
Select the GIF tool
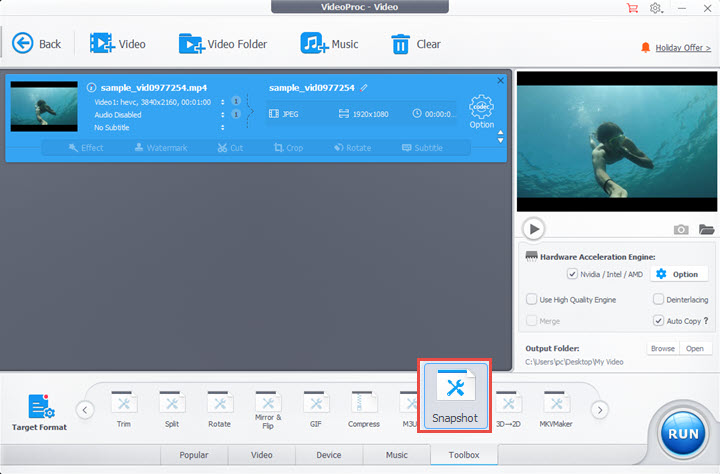316,409
